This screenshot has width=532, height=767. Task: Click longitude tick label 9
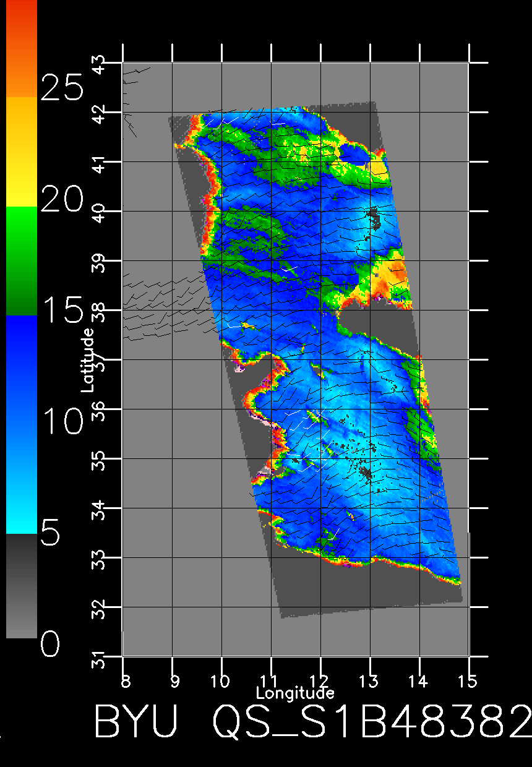pyautogui.click(x=176, y=681)
